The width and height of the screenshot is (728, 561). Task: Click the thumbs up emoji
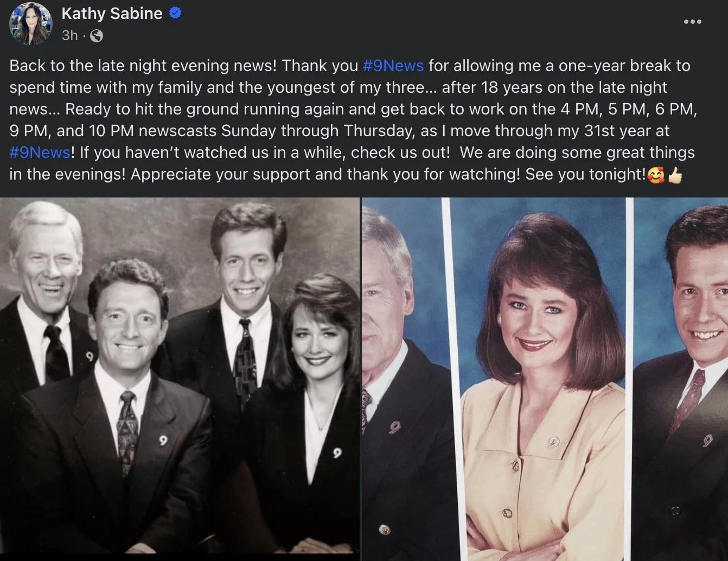coord(675,175)
